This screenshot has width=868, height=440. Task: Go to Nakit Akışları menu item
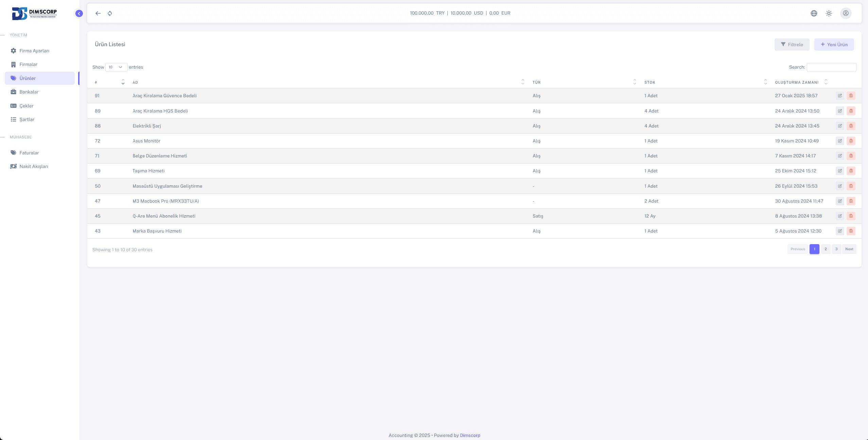point(34,166)
